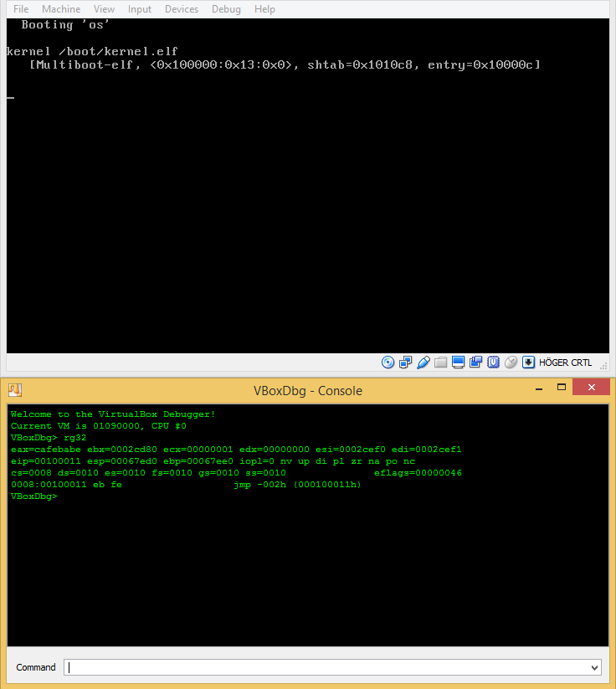Click the 'esp=00067ed0' register value
The image size is (616, 689).
[x=121, y=461]
